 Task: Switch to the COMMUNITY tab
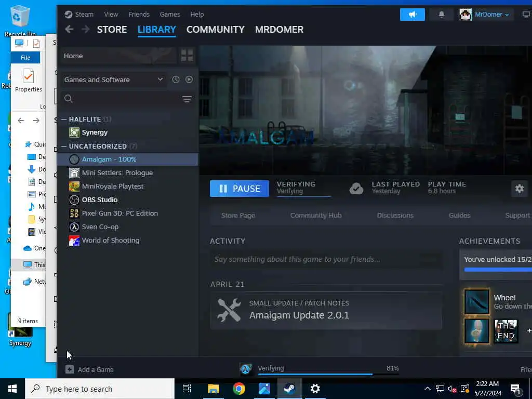click(x=216, y=30)
